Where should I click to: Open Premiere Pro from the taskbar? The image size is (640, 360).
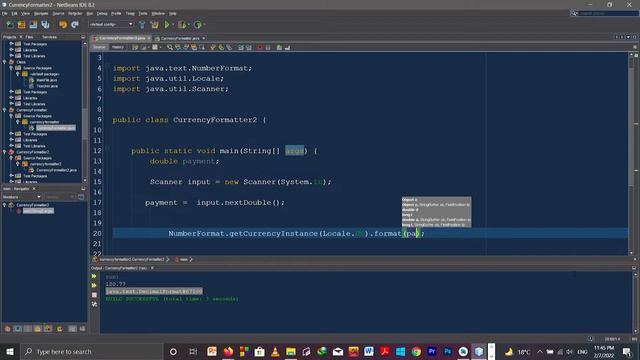(x=432, y=352)
